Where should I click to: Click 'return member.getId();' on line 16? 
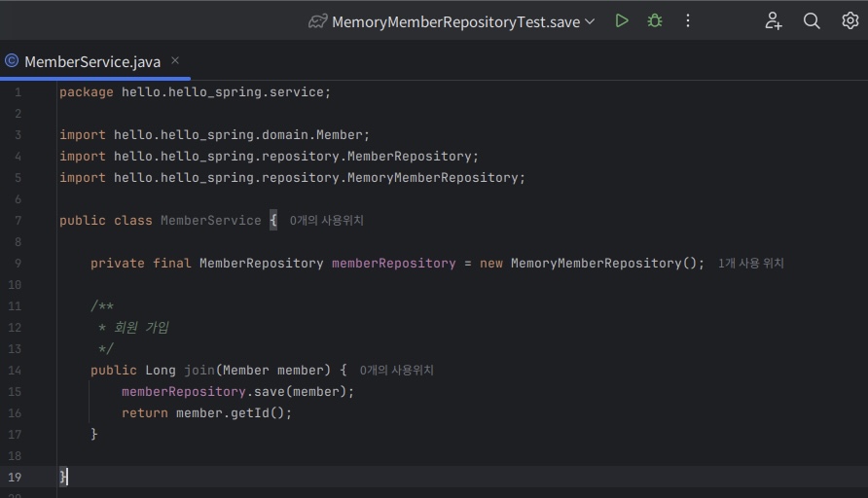point(206,413)
